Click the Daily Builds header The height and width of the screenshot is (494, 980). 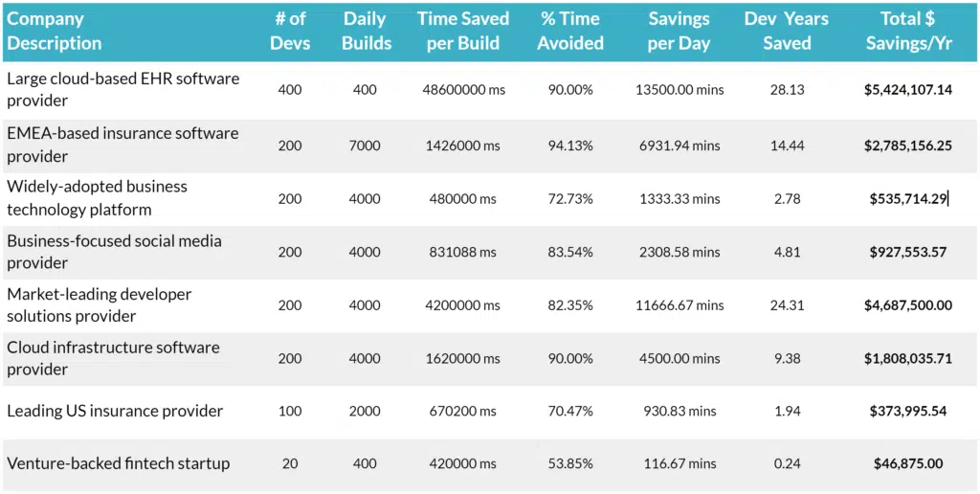(x=367, y=31)
